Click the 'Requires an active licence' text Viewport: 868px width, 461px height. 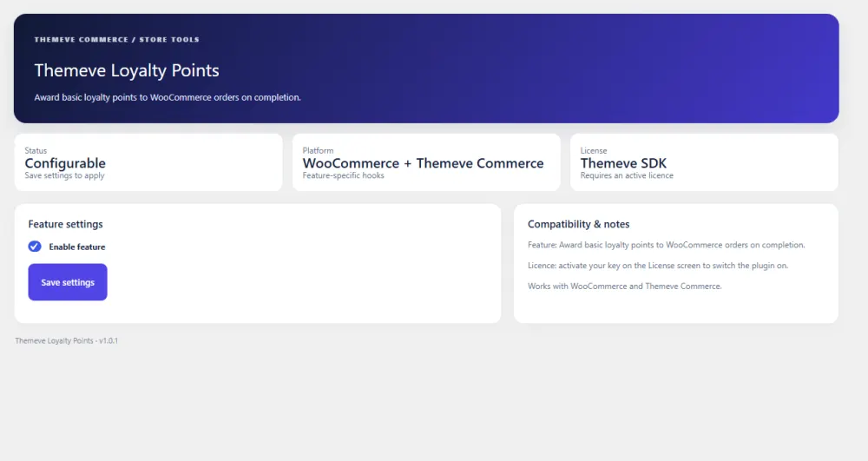[627, 175]
